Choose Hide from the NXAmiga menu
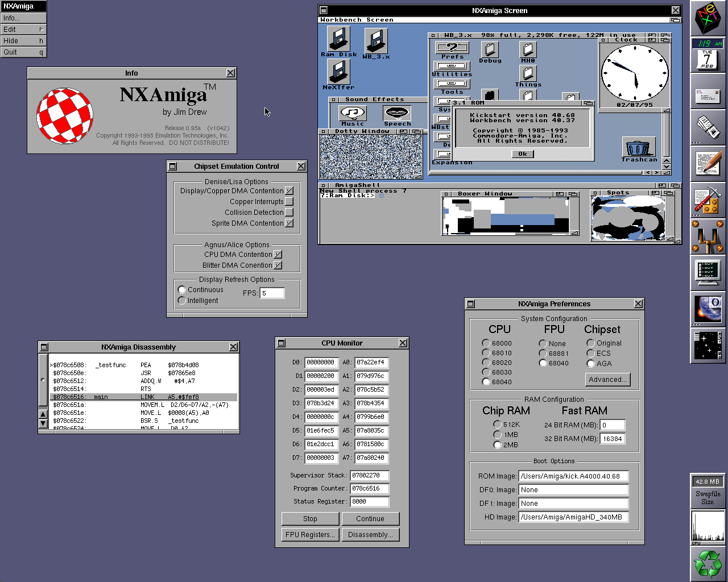Viewport: 728px width, 582px height. click(23, 41)
